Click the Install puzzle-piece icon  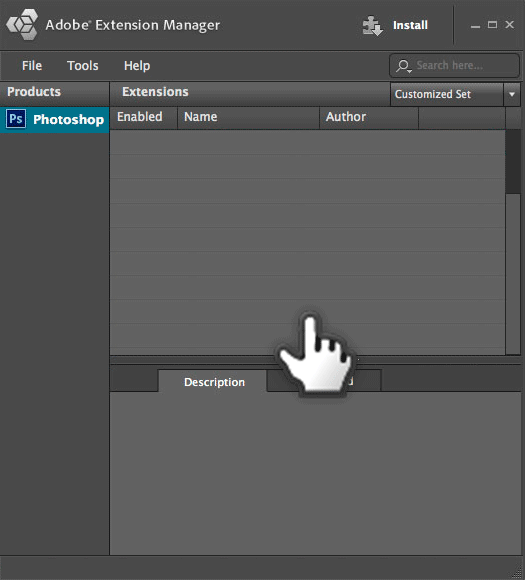click(x=372, y=26)
